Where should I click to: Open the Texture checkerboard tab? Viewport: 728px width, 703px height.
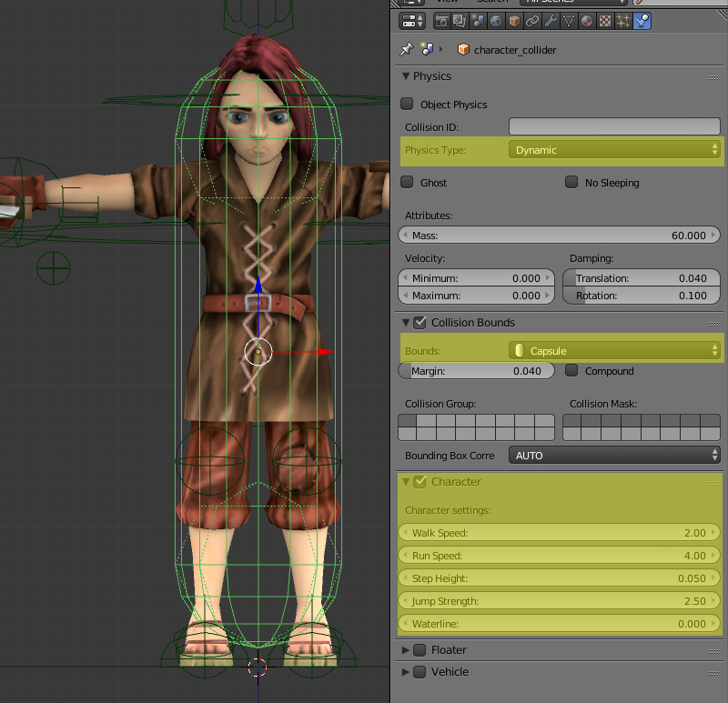(605, 21)
